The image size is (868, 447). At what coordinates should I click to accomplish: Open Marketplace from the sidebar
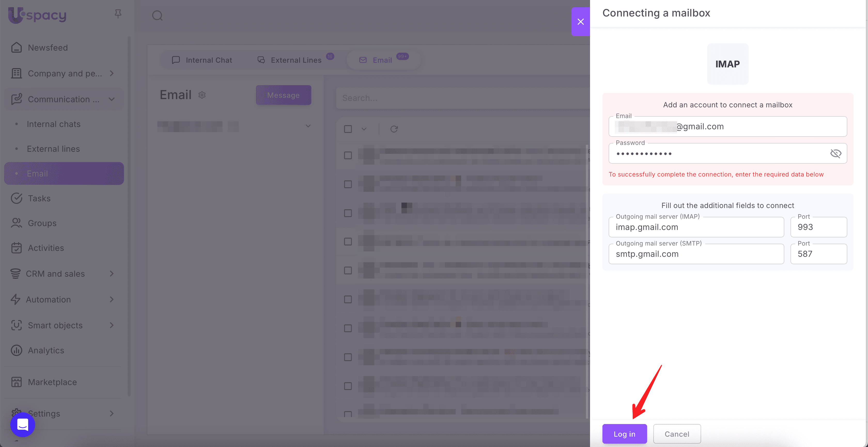(x=52, y=382)
